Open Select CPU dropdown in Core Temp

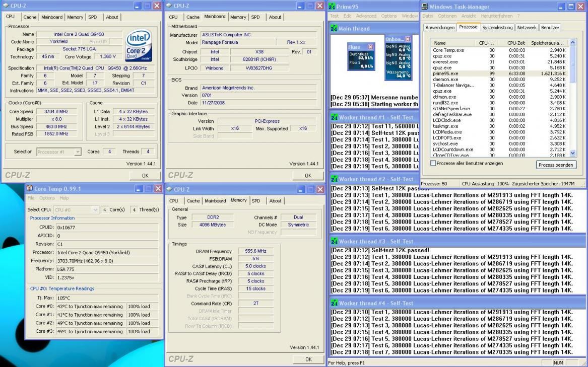coord(95,210)
